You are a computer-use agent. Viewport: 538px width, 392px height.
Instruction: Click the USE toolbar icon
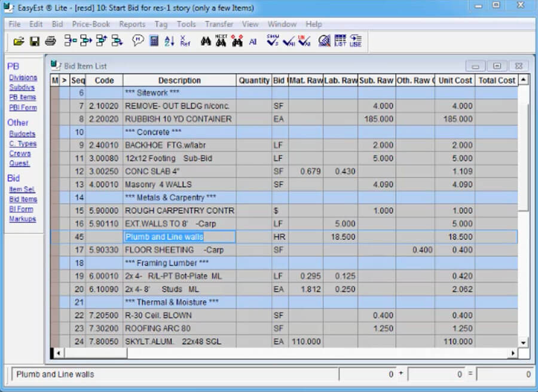pyautogui.click(x=355, y=41)
